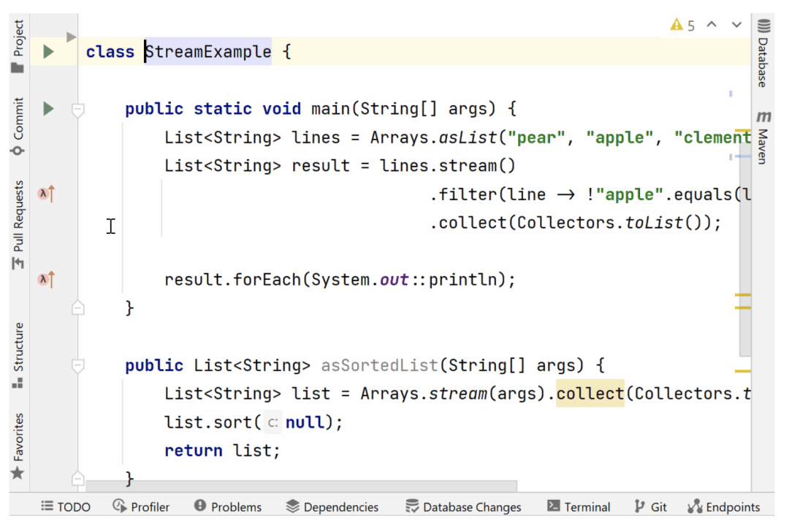This screenshot has height=532, width=789.
Task: Open the Maven tool window
Action: pos(763,137)
